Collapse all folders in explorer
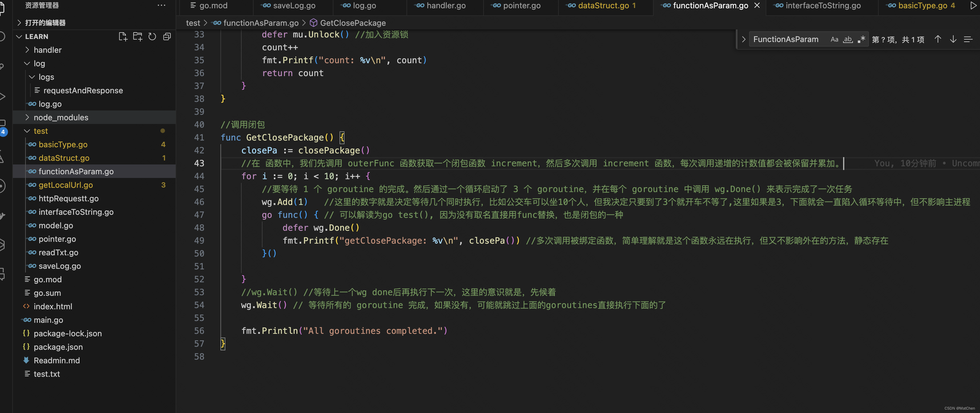The width and height of the screenshot is (980, 413). (167, 37)
